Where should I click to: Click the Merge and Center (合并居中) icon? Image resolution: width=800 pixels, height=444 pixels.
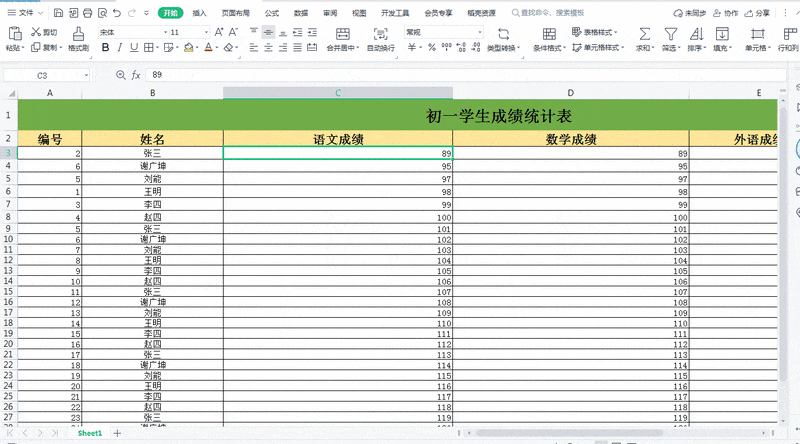pyautogui.click(x=343, y=34)
